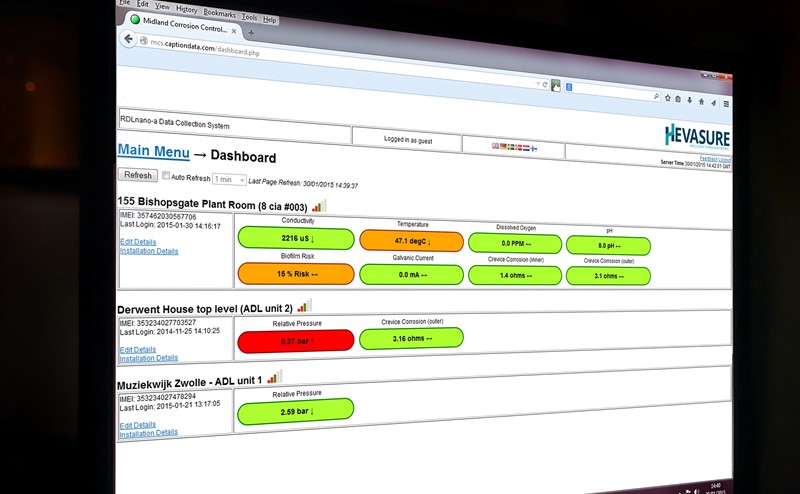Click in the browser search field

(610, 92)
